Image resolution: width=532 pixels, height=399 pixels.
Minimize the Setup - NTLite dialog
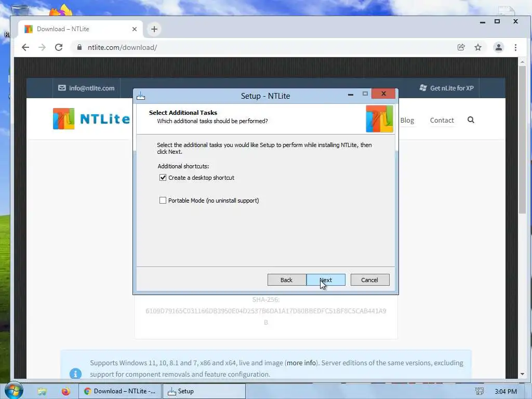pos(351,94)
